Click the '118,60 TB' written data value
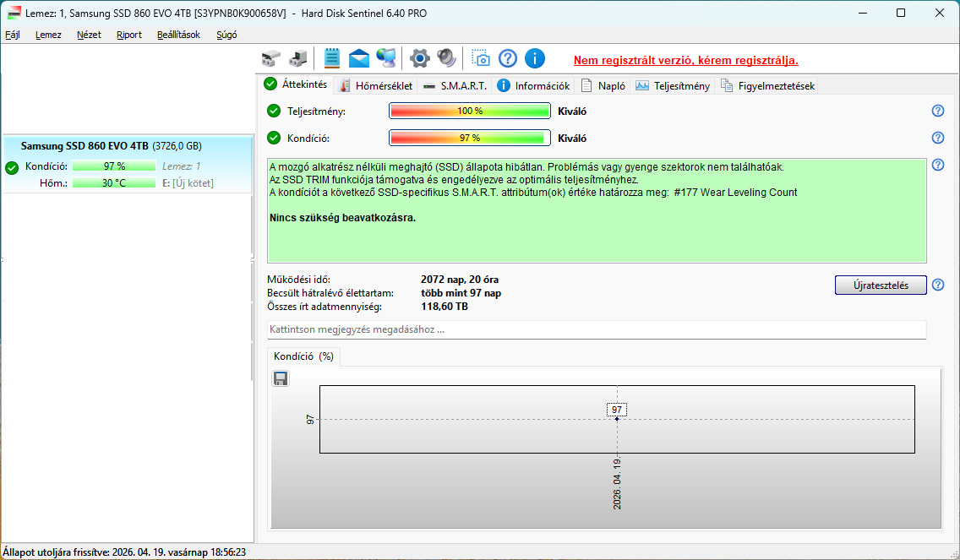The image size is (960, 560). coord(445,307)
